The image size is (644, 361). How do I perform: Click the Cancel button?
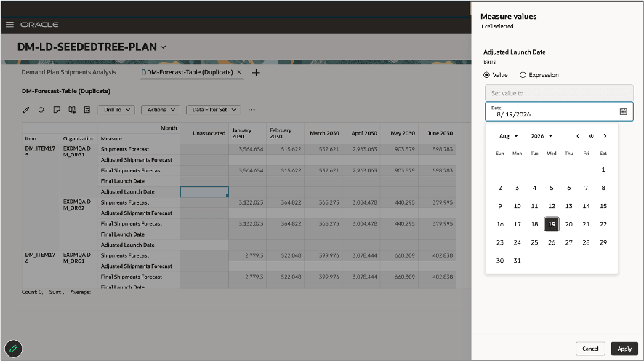pos(590,349)
